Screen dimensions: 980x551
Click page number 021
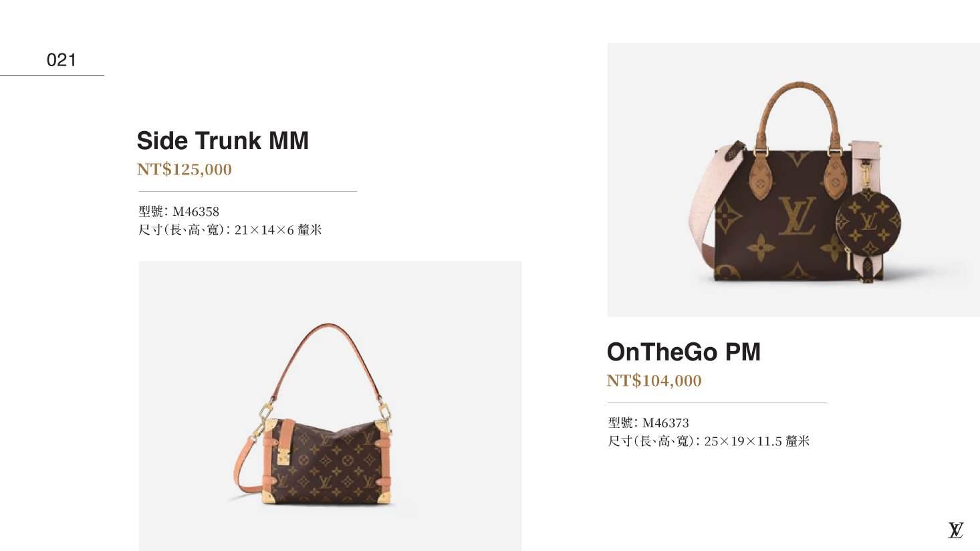[x=62, y=60]
